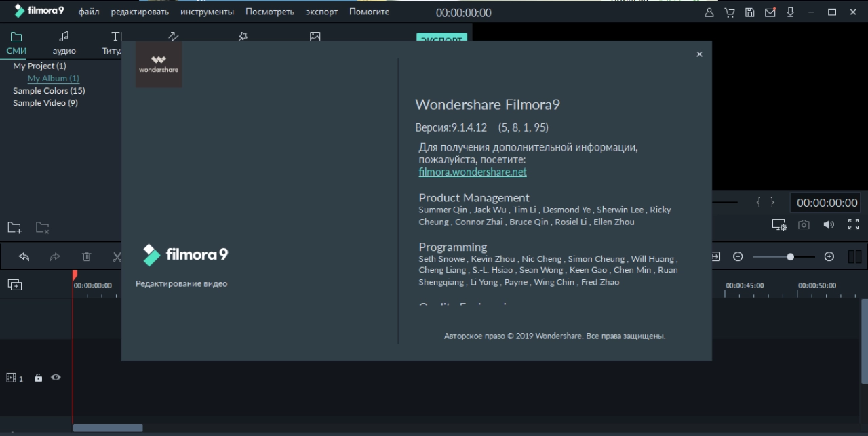Click the 00:00:50:00 ruler mark

[817, 285]
